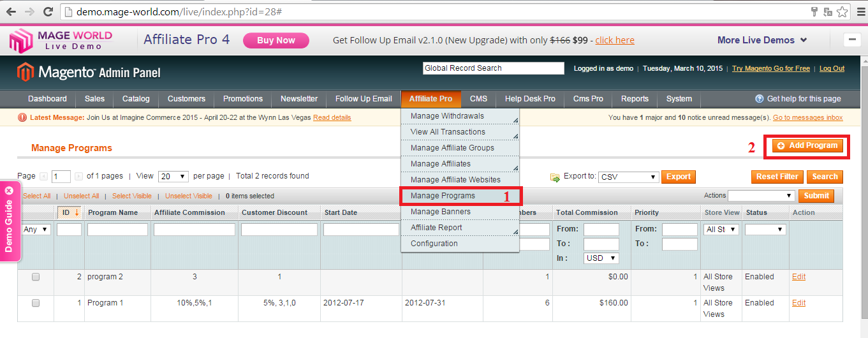Collapse demo bar with minus icon
Image resolution: width=868 pixels, height=338 pixels.
[852, 40]
